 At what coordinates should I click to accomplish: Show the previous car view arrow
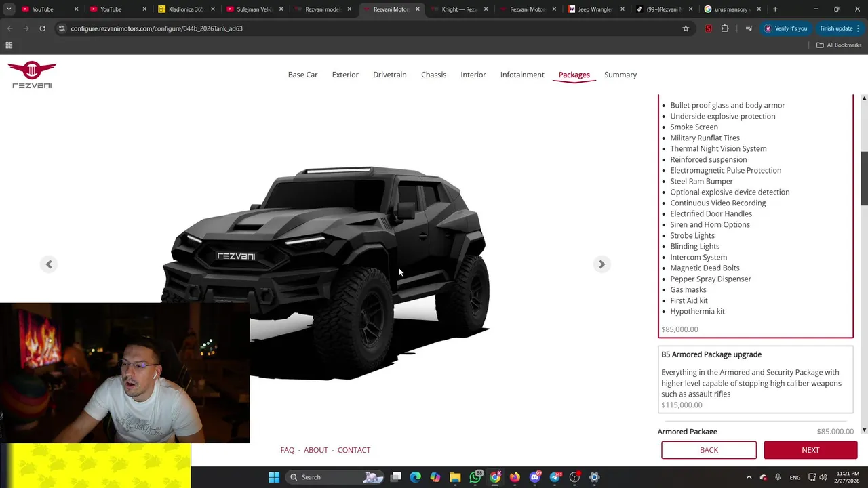pyautogui.click(x=49, y=264)
